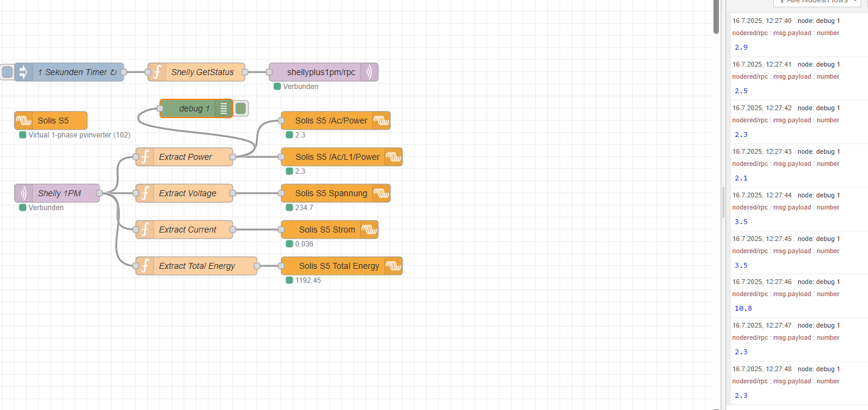Select the Solis S5 Total Energy node label

(339, 266)
